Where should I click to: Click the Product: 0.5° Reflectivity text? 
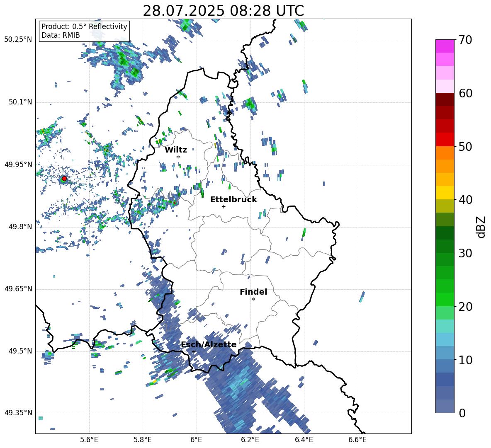coord(84,26)
